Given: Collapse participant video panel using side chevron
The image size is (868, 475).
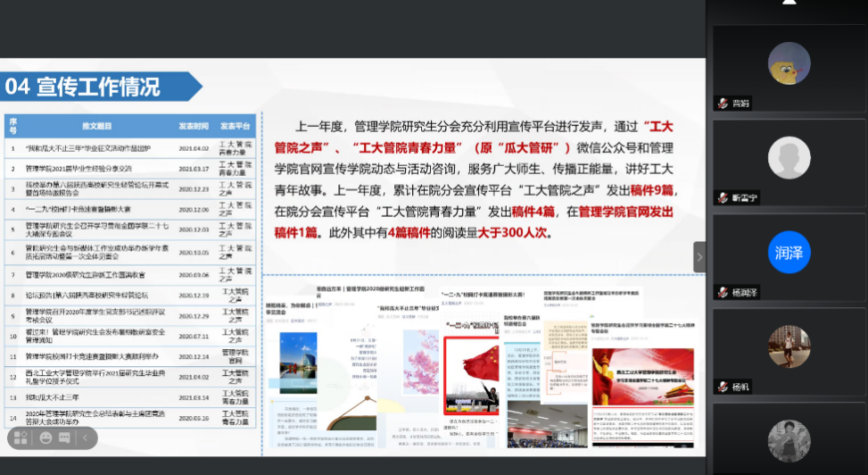Looking at the screenshot, I should 699,257.
